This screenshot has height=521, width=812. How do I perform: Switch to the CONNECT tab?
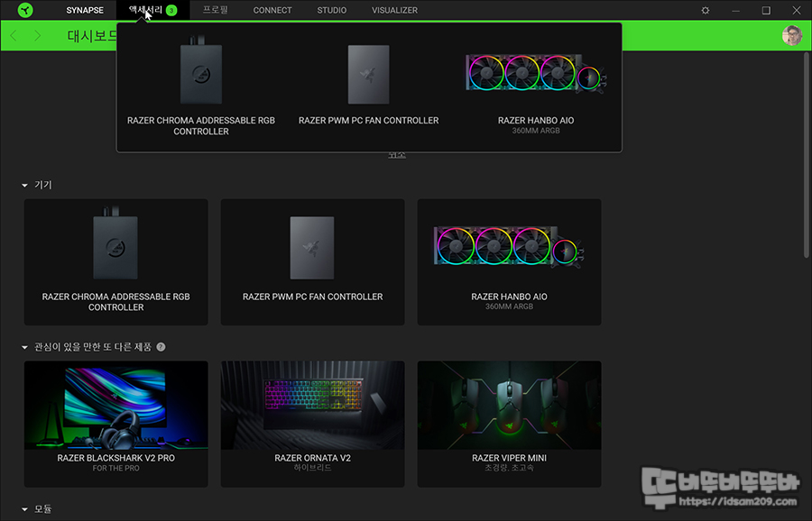click(272, 10)
